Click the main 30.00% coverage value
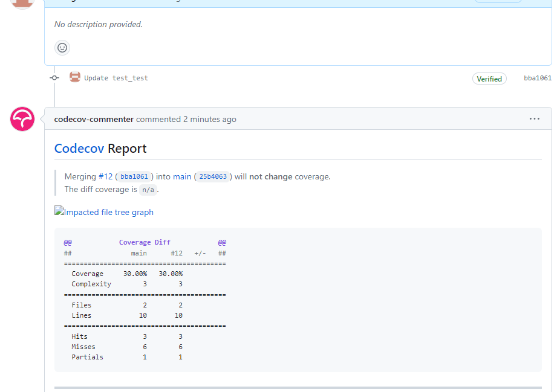The height and width of the screenshot is (392, 560). [x=135, y=274]
